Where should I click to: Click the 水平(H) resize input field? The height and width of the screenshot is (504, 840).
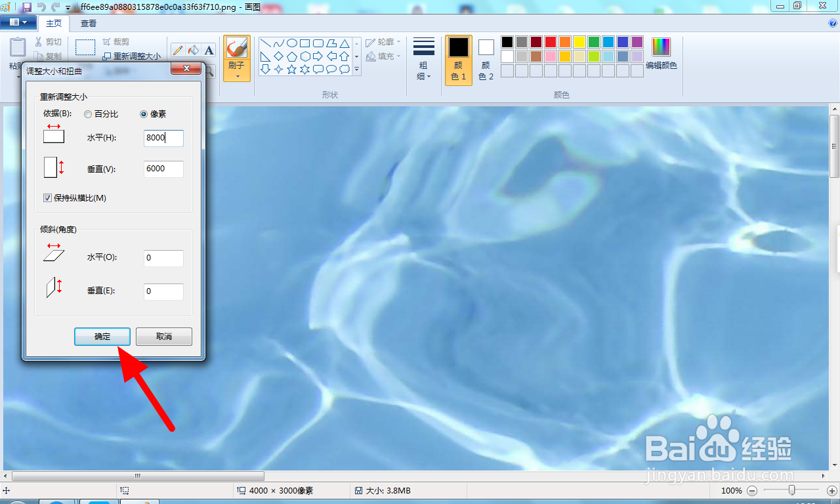[163, 138]
